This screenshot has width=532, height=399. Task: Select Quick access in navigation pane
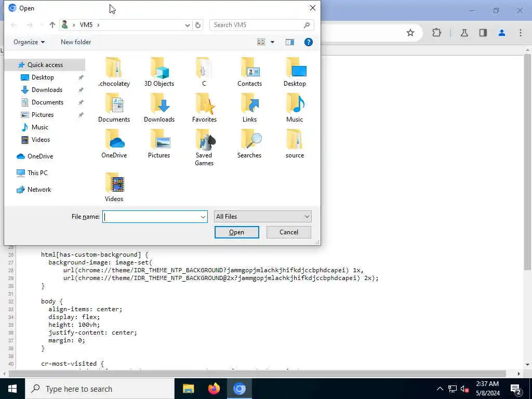point(45,65)
